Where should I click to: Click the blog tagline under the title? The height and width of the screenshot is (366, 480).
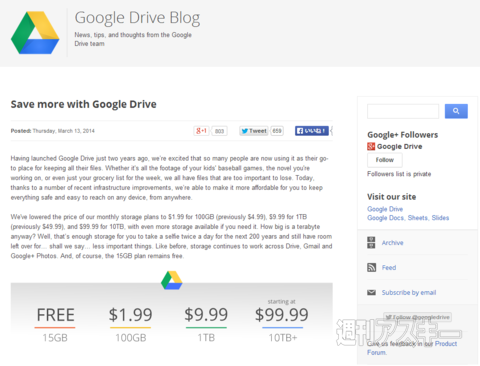click(133, 39)
